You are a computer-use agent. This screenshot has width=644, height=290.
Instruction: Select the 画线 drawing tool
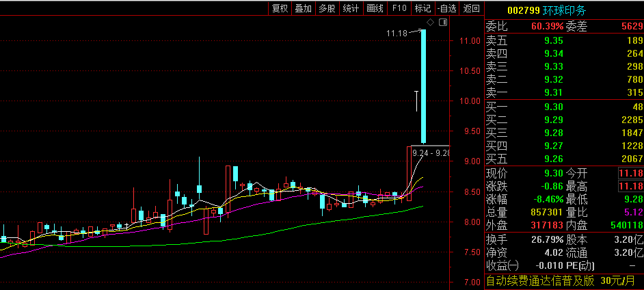[375, 8]
